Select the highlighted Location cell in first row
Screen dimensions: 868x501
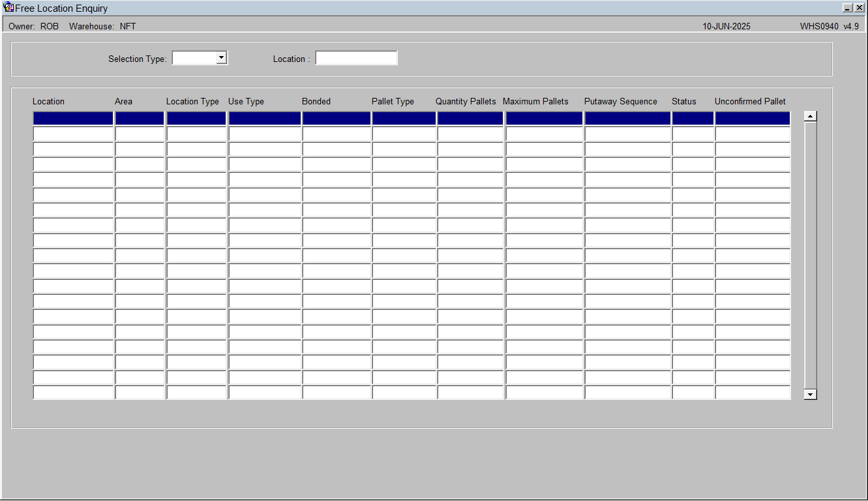[74, 118]
